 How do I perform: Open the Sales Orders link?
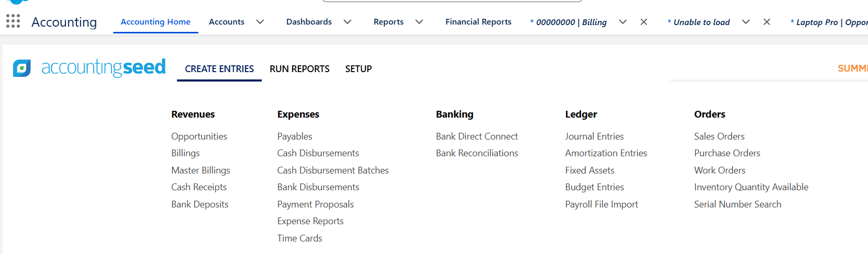(719, 136)
